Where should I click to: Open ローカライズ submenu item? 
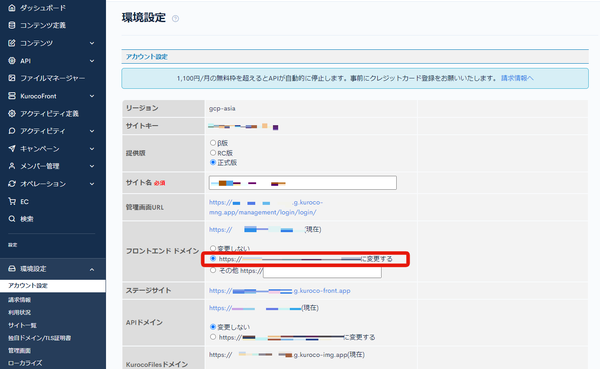pyautogui.click(x=25, y=363)
